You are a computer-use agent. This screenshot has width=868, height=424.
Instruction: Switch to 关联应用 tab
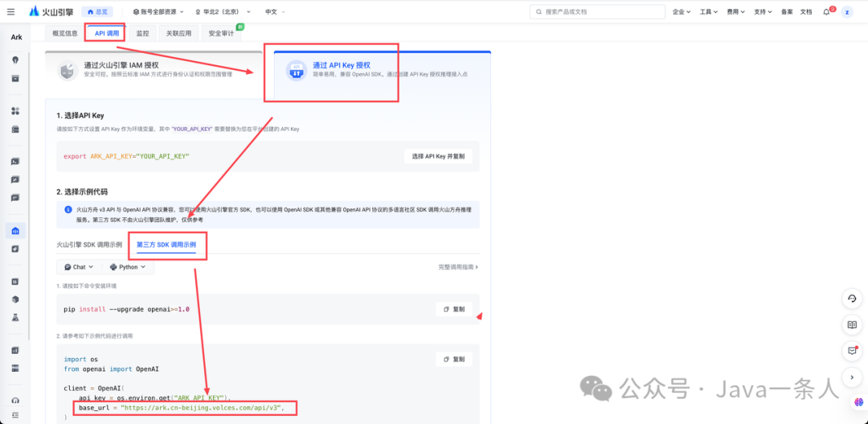click(178, 33)
